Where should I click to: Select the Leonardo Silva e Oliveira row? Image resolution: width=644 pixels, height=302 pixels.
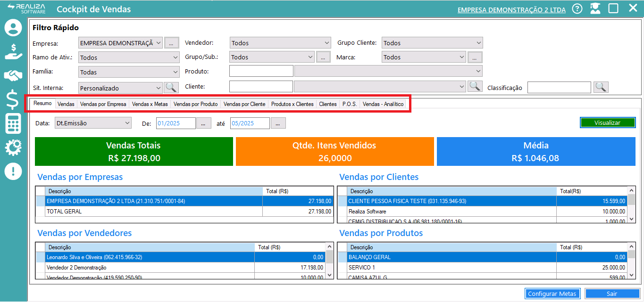(x=181, y=257)
